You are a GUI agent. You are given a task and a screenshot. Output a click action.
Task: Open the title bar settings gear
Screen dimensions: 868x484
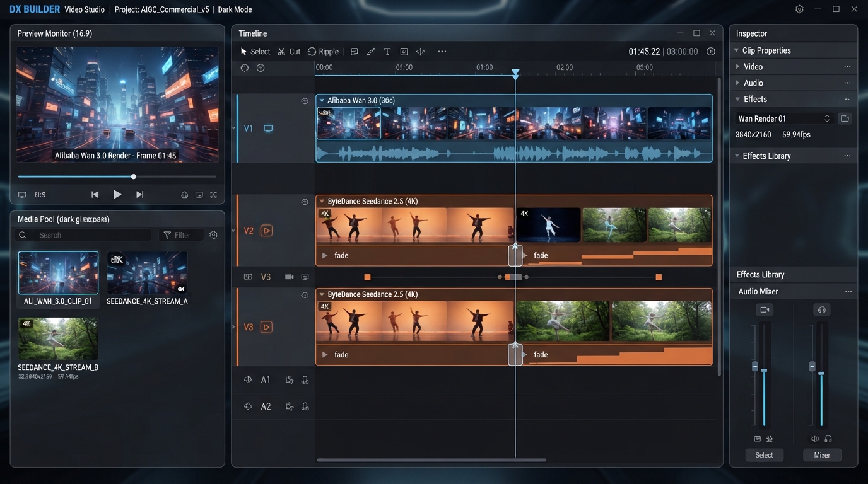[800, 9]
